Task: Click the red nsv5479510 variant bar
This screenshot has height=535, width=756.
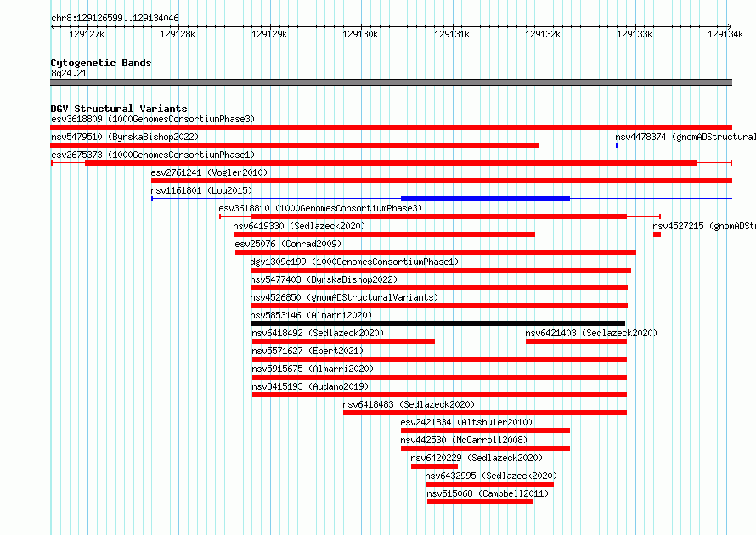Action: click(295, 145)
